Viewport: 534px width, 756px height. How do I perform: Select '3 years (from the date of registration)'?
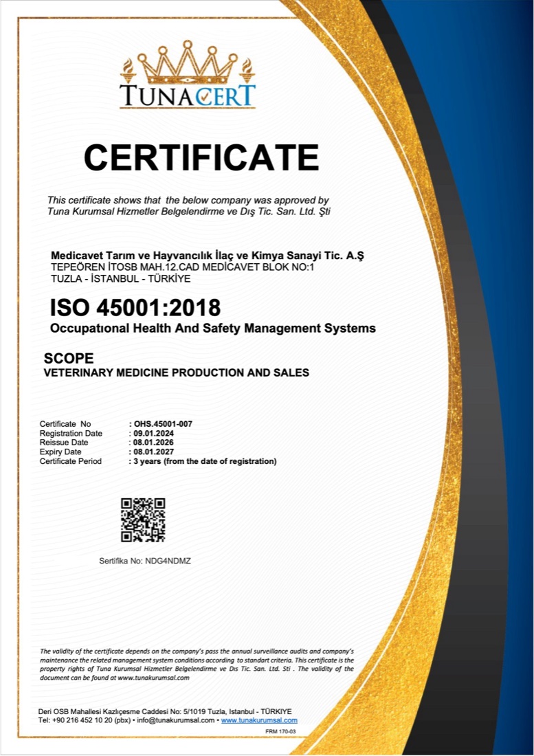pyautogui.click(x=205, y=461)
